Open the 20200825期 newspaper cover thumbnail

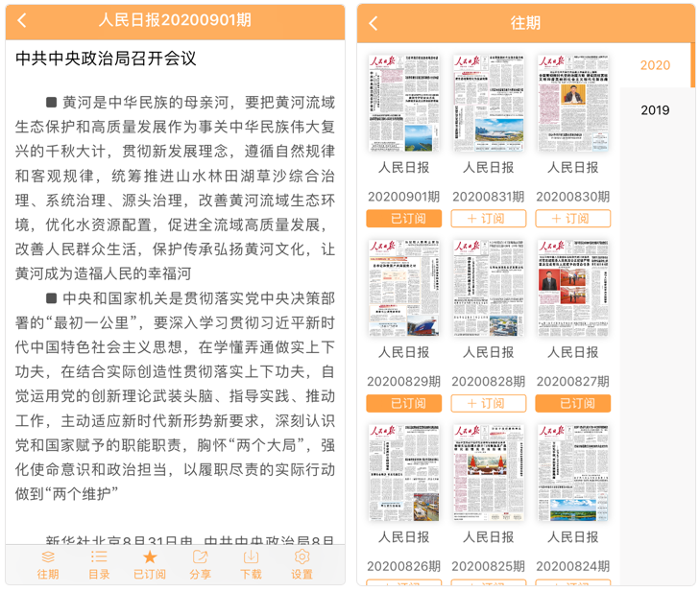coord(489,472)
